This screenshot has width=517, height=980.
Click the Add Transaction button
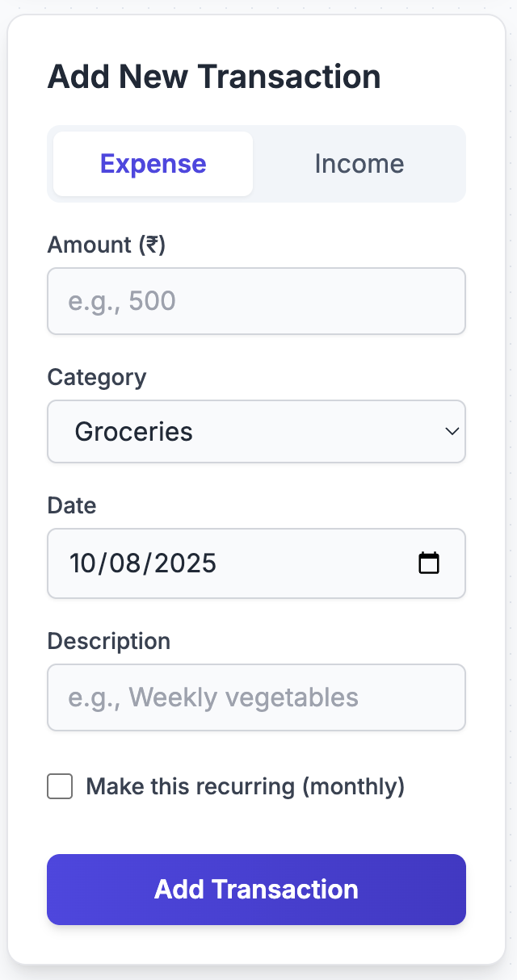pyautogui.click(x=256, y=889)
